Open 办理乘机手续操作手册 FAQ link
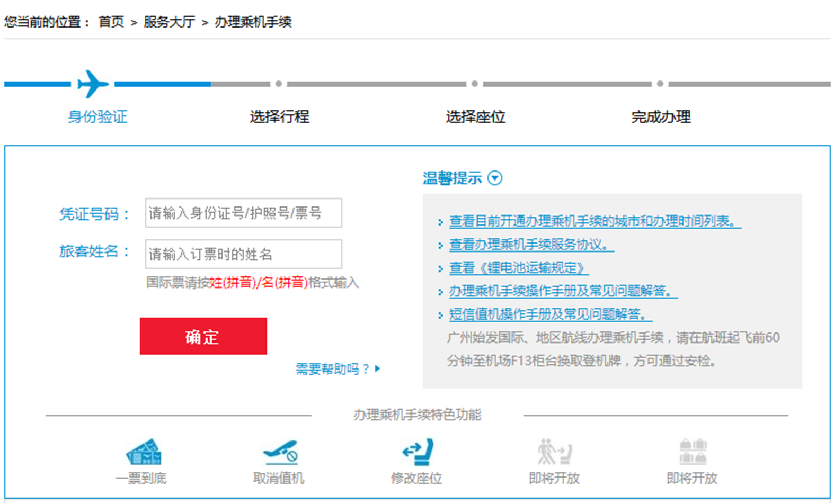The height and width of the screenshot is (504, 834). 563,291
